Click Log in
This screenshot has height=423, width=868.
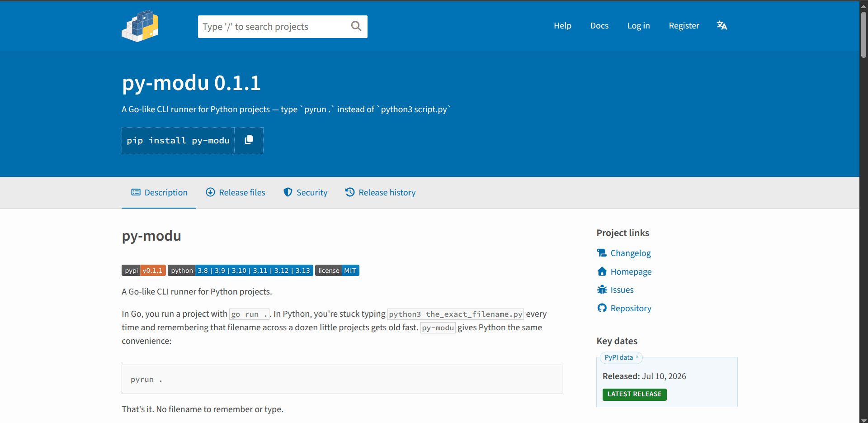pos(638,26)
